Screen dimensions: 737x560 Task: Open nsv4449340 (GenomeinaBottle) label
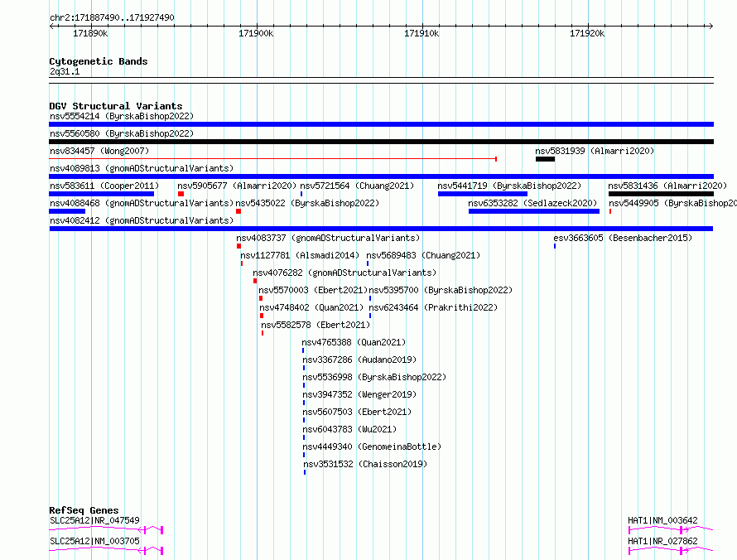pos(372,447)
